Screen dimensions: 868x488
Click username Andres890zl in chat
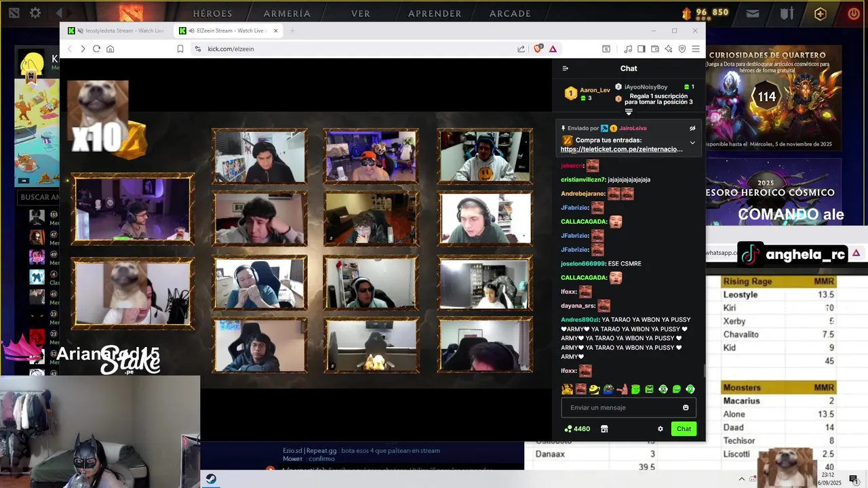click(x=580, y=320)
